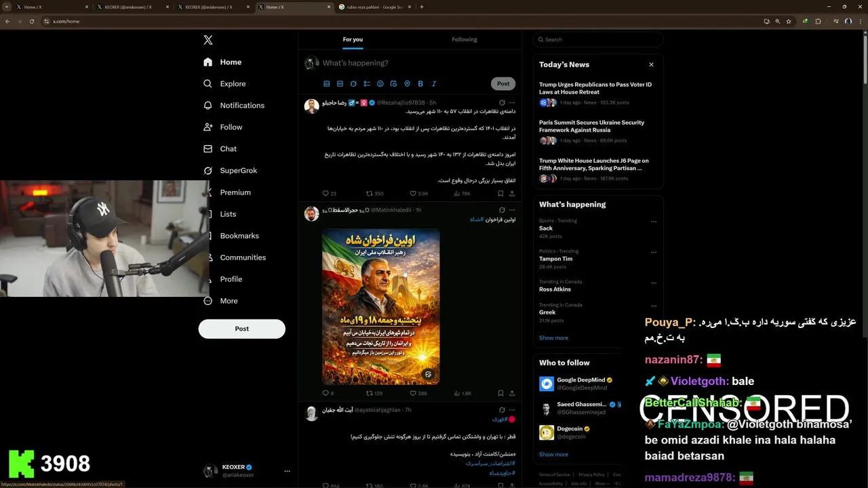View analytics of post with 1.8K views

(x=463, y=393)
